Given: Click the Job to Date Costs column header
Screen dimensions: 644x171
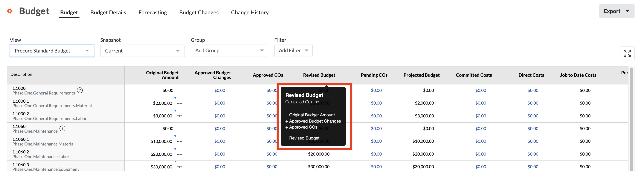Looking at the screenshot, I should [578, 75].
